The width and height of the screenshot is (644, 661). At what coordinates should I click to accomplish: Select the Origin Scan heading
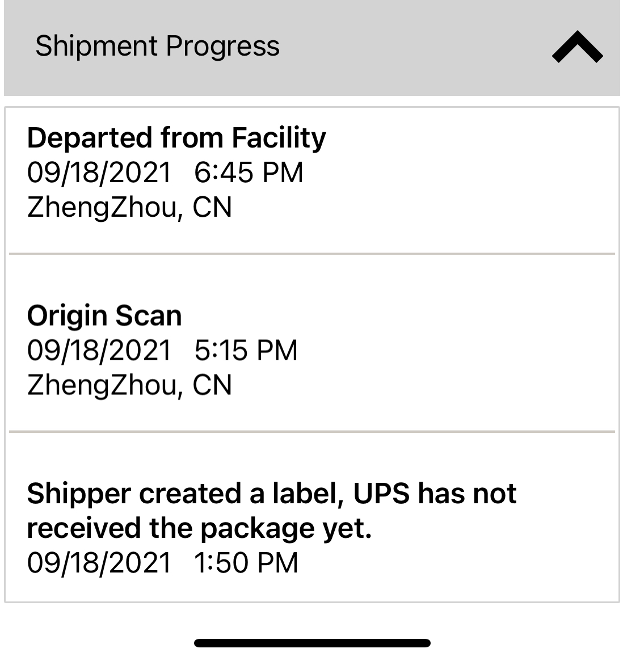pos(104,315)
